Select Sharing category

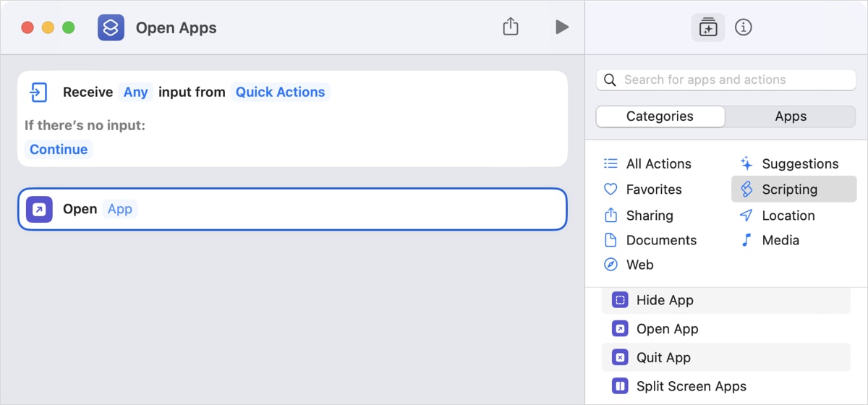point(650,216)
